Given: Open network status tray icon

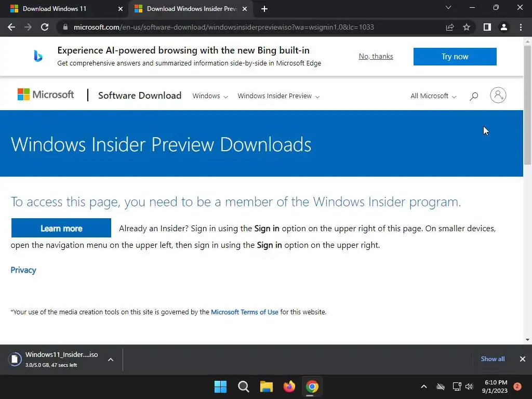Looking at the screenshot, I should tap(457, 387).
